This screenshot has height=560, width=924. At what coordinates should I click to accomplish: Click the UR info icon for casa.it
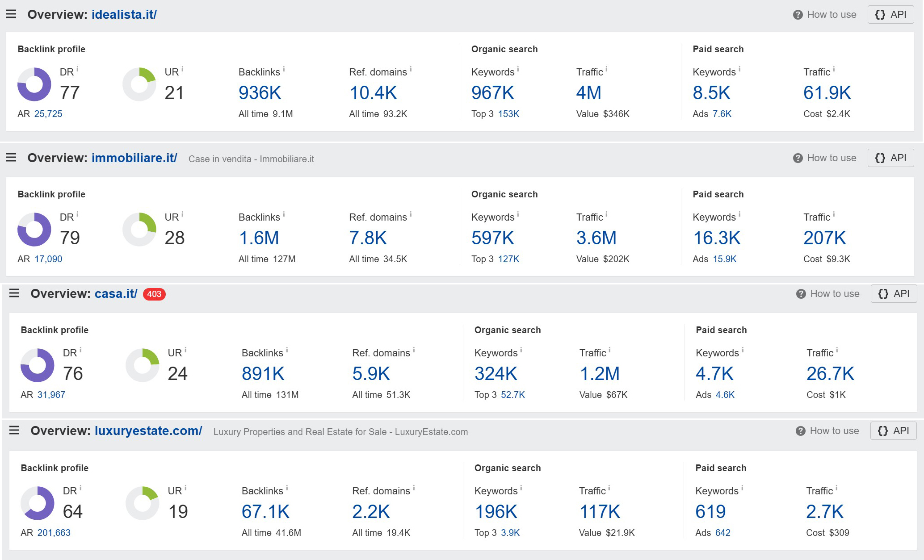tap(185, 350)
